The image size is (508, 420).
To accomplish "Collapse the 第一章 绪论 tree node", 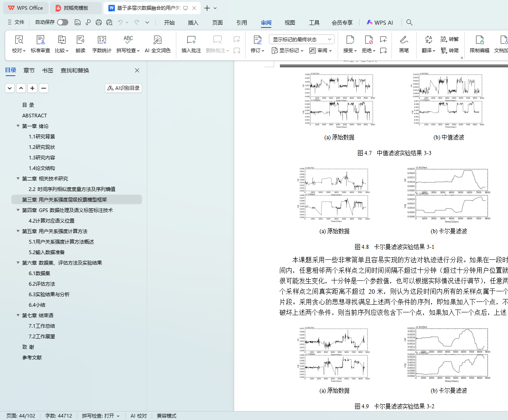I will 18,126.
